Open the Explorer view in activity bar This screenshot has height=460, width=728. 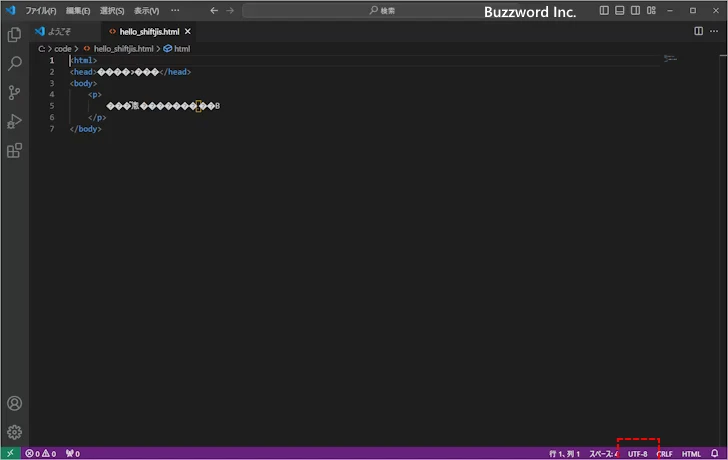click(14, 35)
